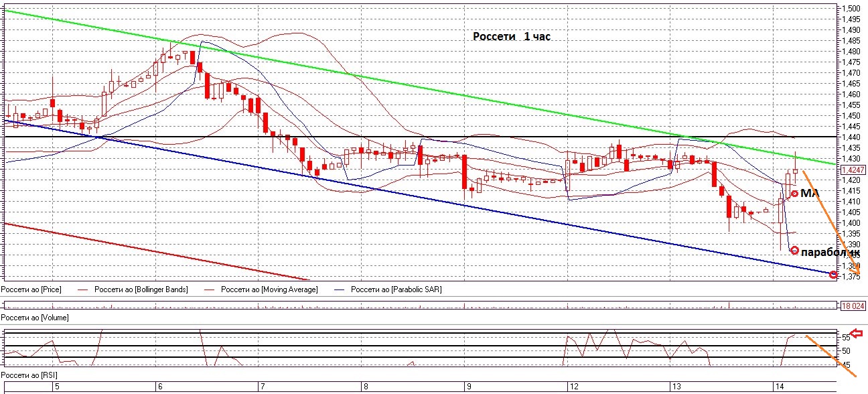This screenshot has height=394, width=868.
Task: Click date label 8 on the time axis
Action: [364, 387]
